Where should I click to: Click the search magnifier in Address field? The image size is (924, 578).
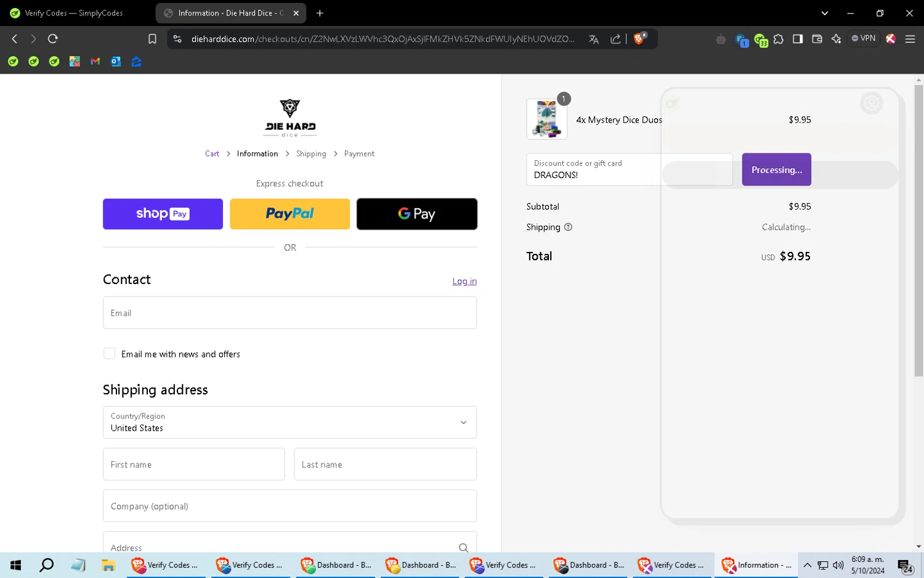click(463, 547)
